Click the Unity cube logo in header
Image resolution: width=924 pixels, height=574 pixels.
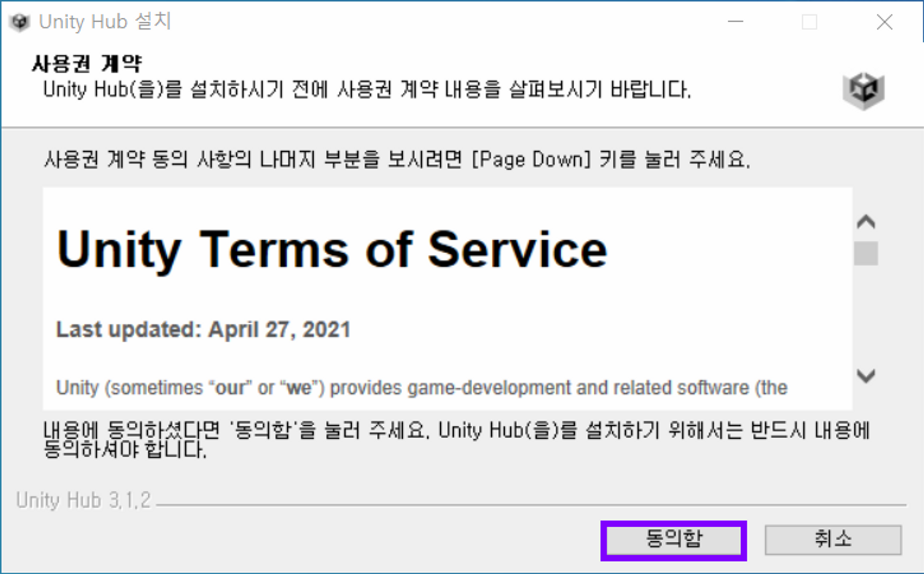click(863, 91)
